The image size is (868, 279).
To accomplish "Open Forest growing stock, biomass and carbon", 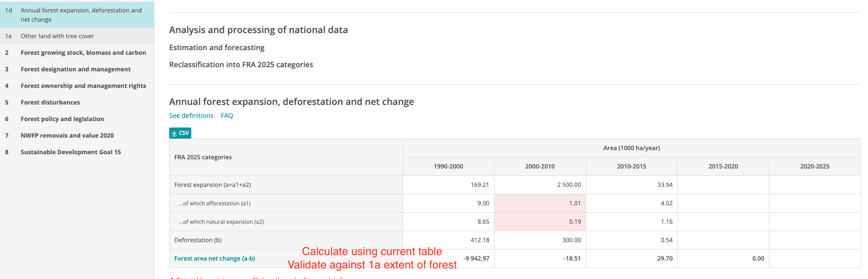I will point(83,52).
